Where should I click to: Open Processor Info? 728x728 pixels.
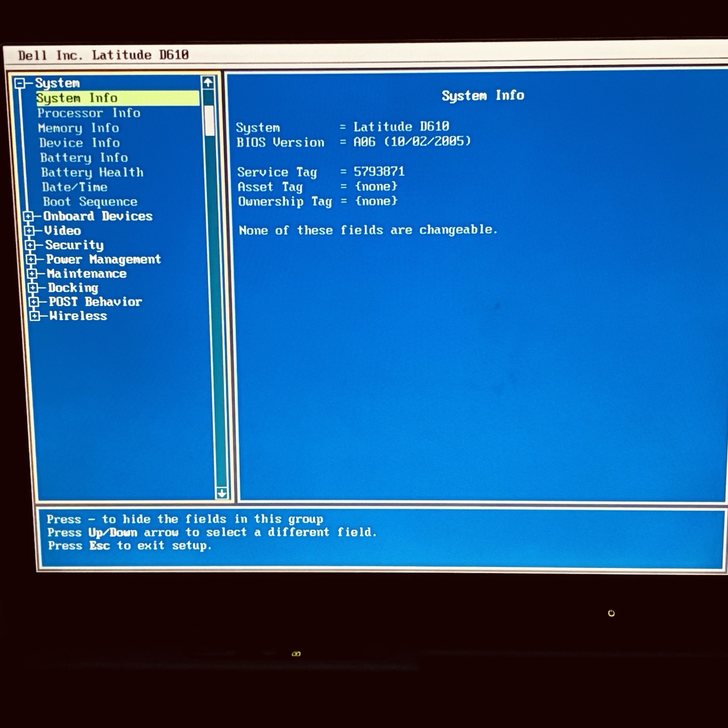[x=89, y=113]
